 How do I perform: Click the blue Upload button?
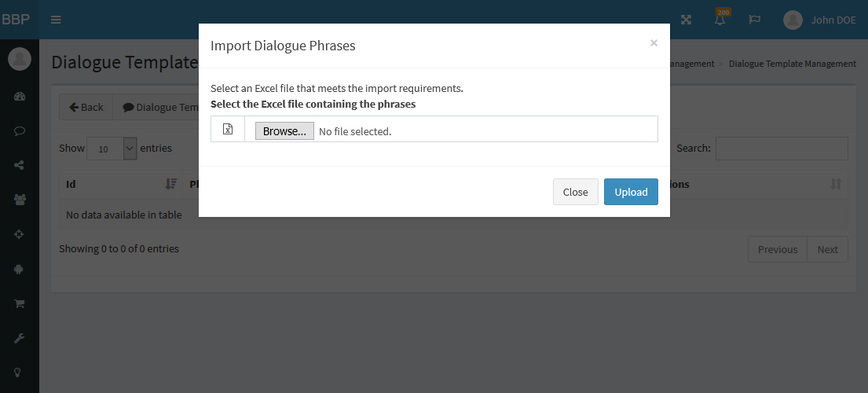click(x=631, y=192)
